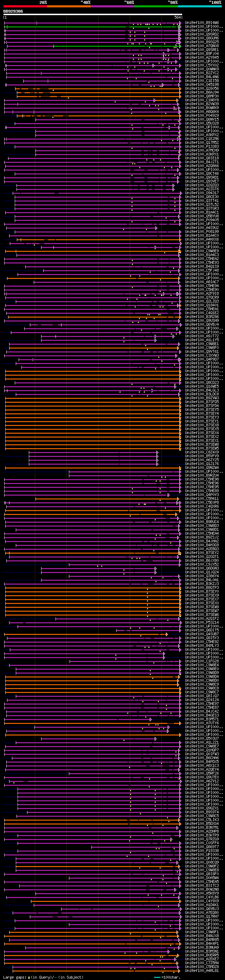Click hit UniRef100_P19338

coord(202,850)
